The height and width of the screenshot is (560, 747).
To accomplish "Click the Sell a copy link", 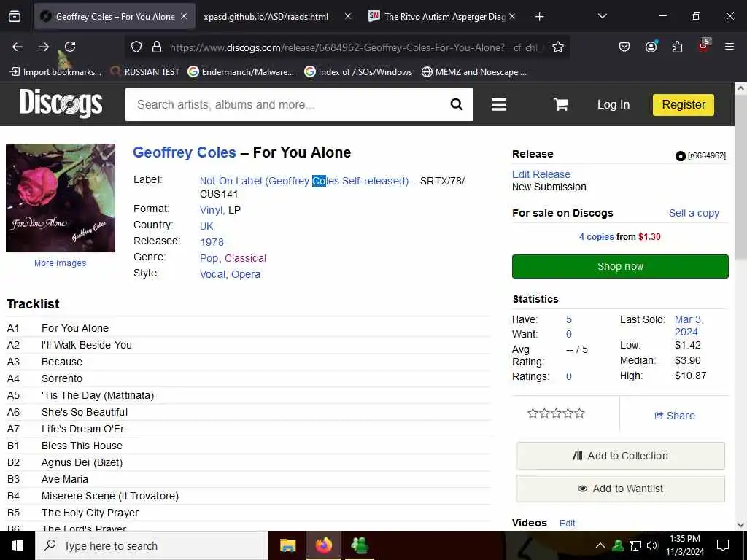I will pyautogui.click(x=694, y=213).
